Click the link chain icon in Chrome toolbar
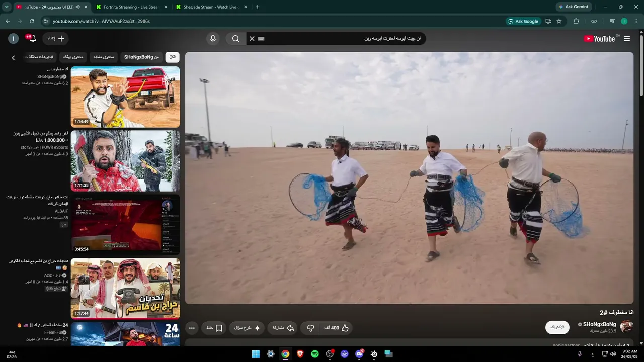 point(594,21)
